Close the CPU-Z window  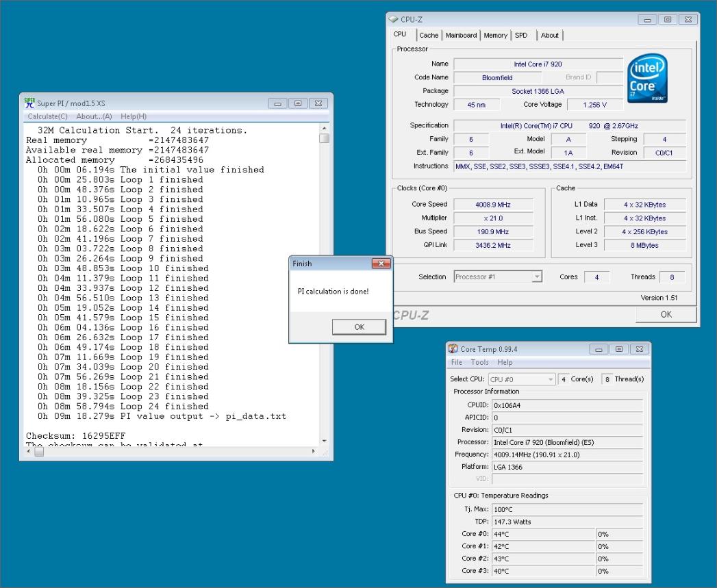point(688,20)
